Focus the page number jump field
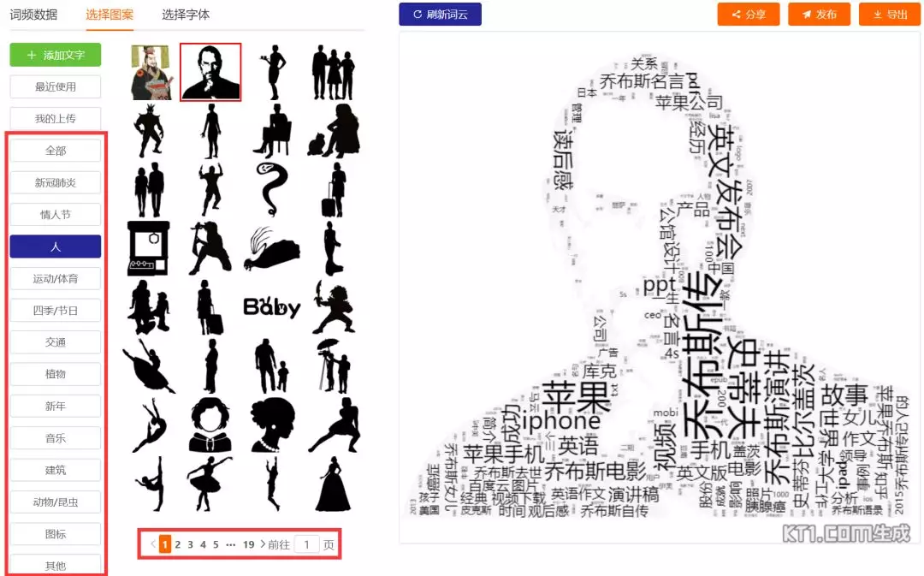 tap(306, 544)
